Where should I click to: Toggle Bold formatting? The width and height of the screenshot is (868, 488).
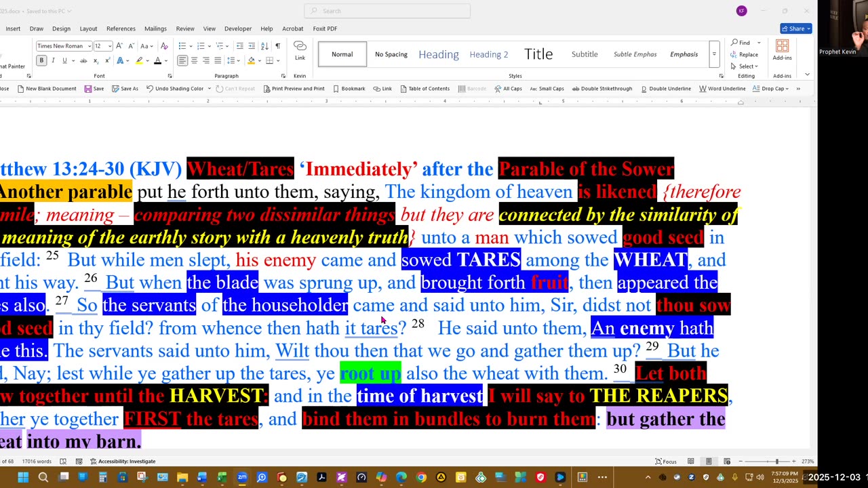click(x=41, y=60)
